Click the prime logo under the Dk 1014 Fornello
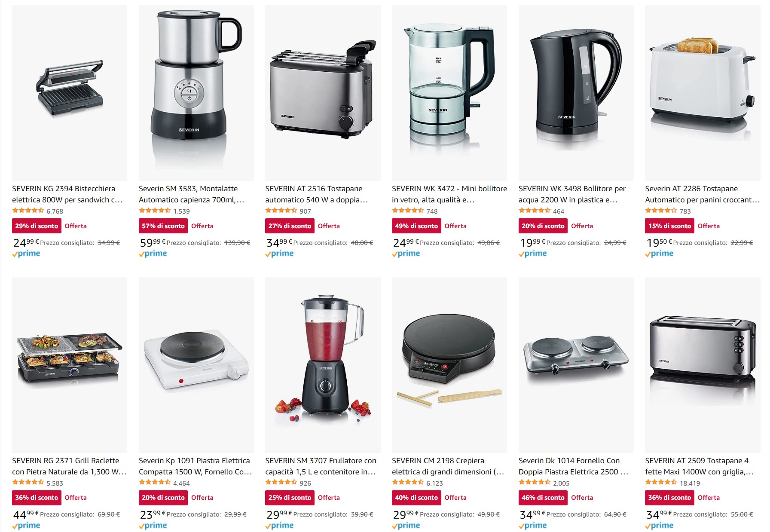Image resolution: width=770 pixels, height=532 pixels. point(533,526)
